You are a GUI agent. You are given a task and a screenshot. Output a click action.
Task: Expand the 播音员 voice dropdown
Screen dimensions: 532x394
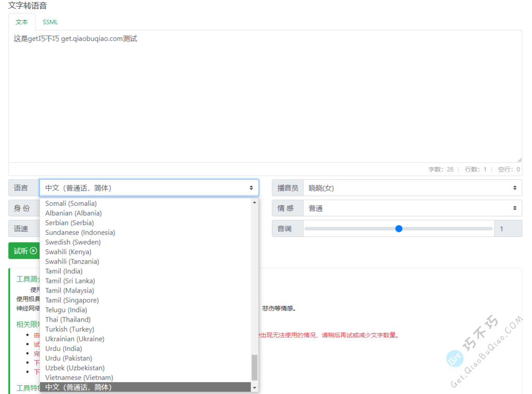point(412,188)
